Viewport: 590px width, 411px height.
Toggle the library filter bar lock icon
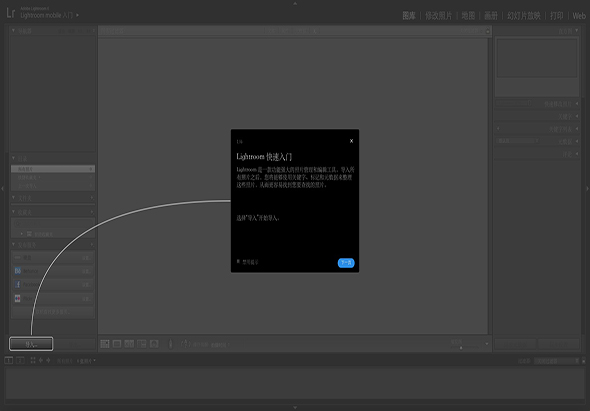tap(488, 31)
